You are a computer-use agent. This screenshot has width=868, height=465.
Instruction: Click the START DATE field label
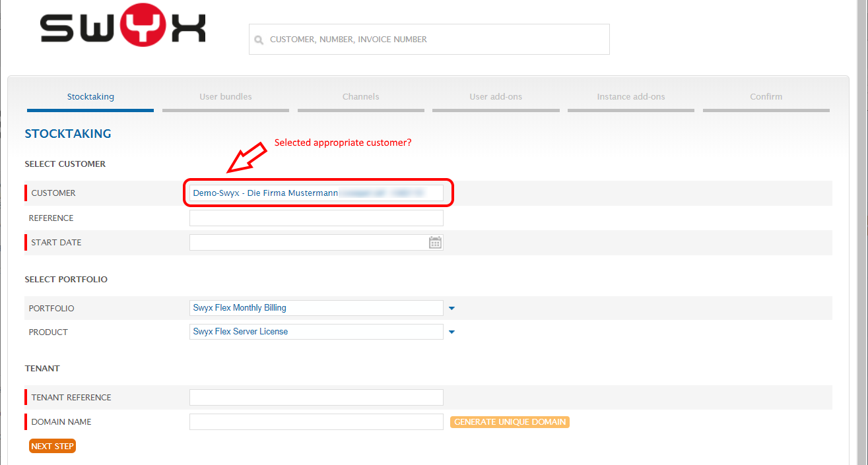(x=57, y=243)
